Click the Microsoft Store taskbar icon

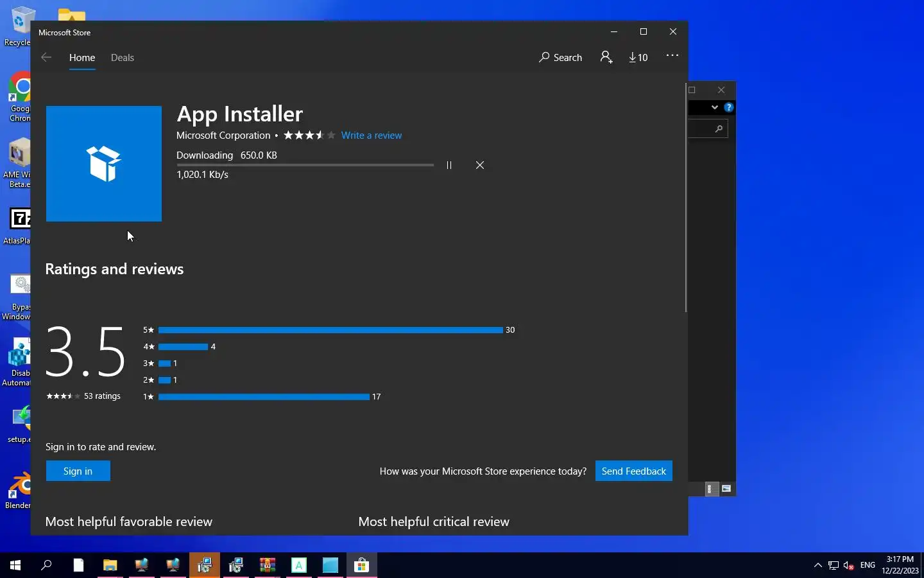(362, 565)
